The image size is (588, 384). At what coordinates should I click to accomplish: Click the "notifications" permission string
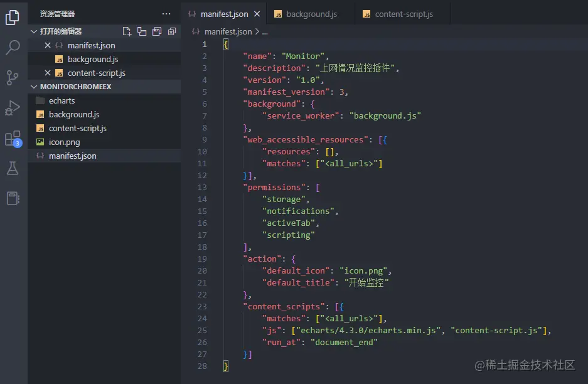click(298, 211)
